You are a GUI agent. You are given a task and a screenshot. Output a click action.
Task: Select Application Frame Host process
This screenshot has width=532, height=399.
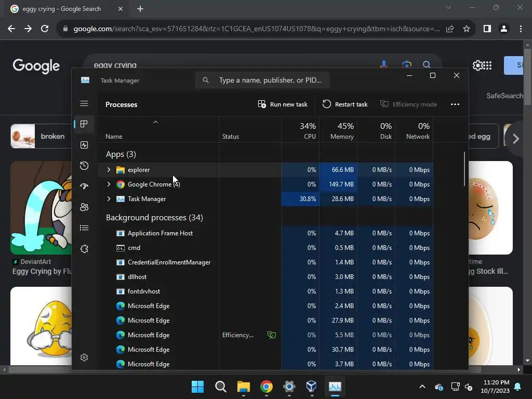[265, 233]
